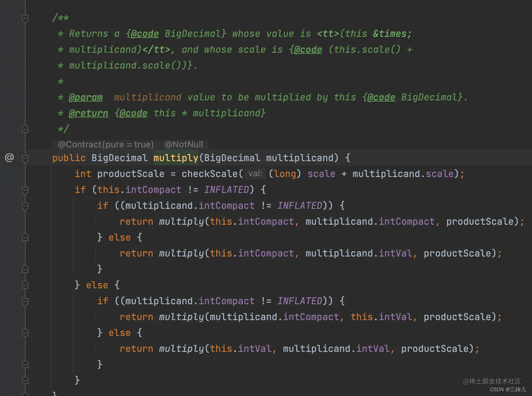Screen dimensions: 532x396
Task: Click fold marker at the first '} else {' line
Action: (25, 237)
